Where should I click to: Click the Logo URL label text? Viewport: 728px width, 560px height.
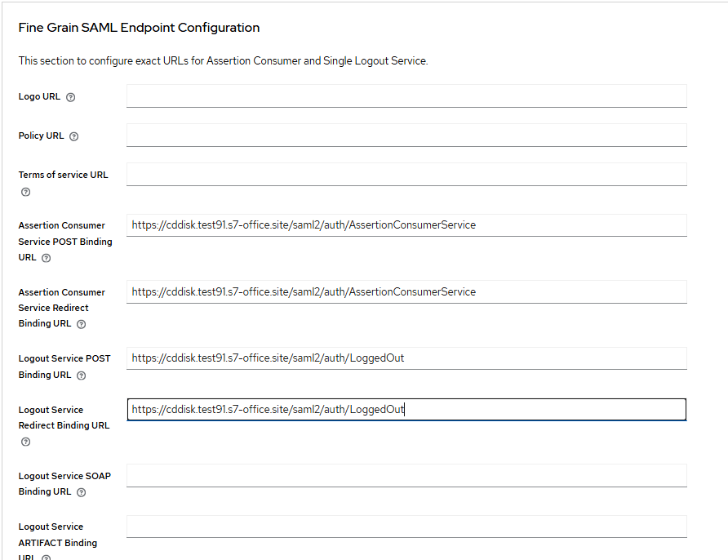tap(39, 96)
